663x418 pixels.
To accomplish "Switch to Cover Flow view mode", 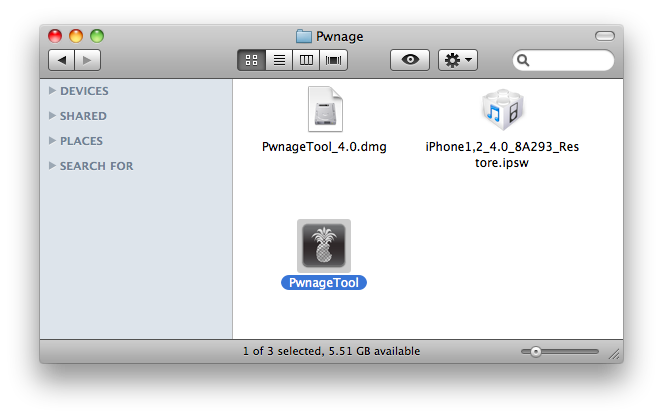I will tap(333, 60).
